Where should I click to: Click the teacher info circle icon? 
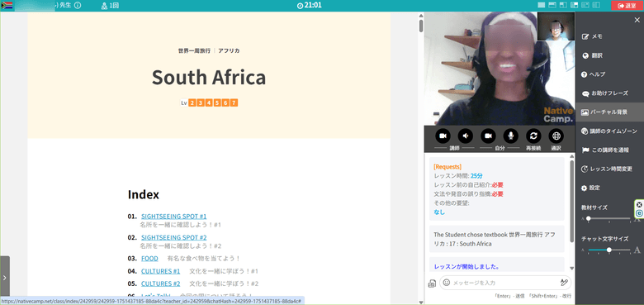[78, 6]
